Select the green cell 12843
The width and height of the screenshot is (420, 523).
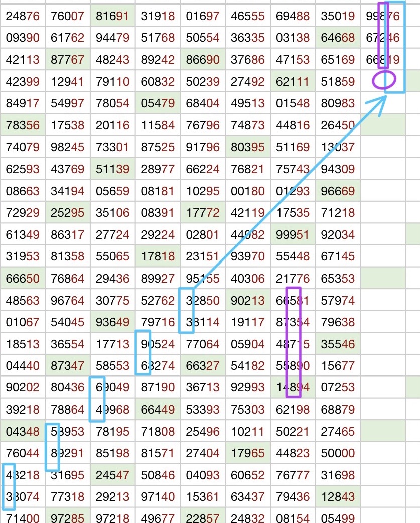click(338, 497)
